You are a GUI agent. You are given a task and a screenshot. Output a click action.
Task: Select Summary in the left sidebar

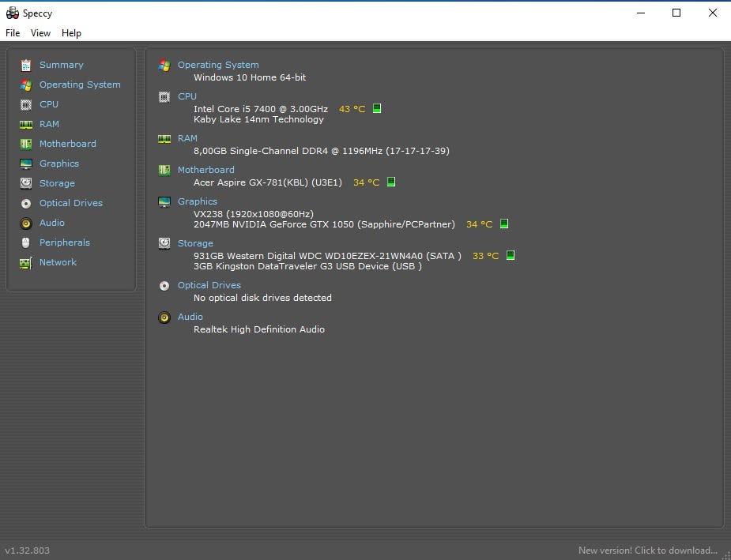point(61,65)
